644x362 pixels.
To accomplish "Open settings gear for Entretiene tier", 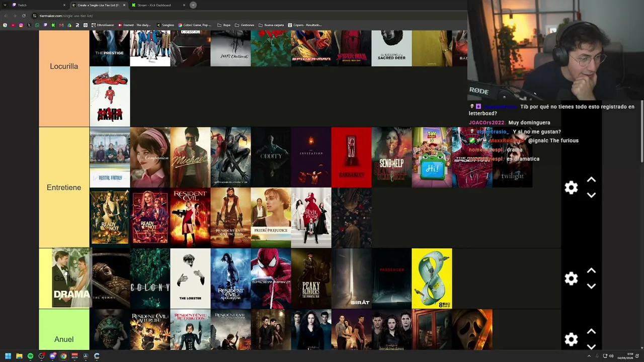I will point(571,188).
